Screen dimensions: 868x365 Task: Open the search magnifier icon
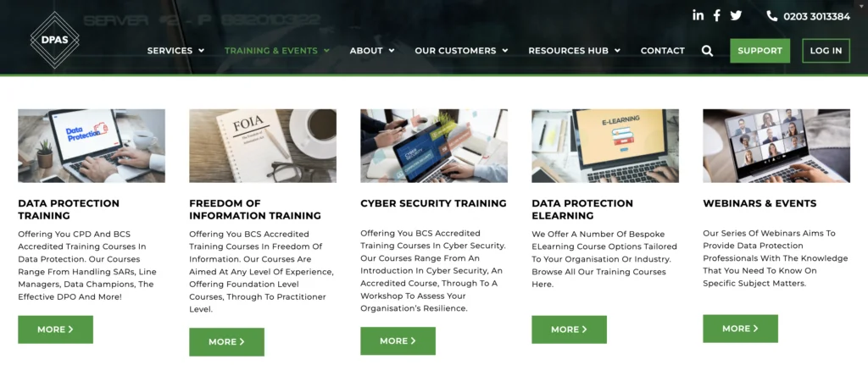pos(707,51)
